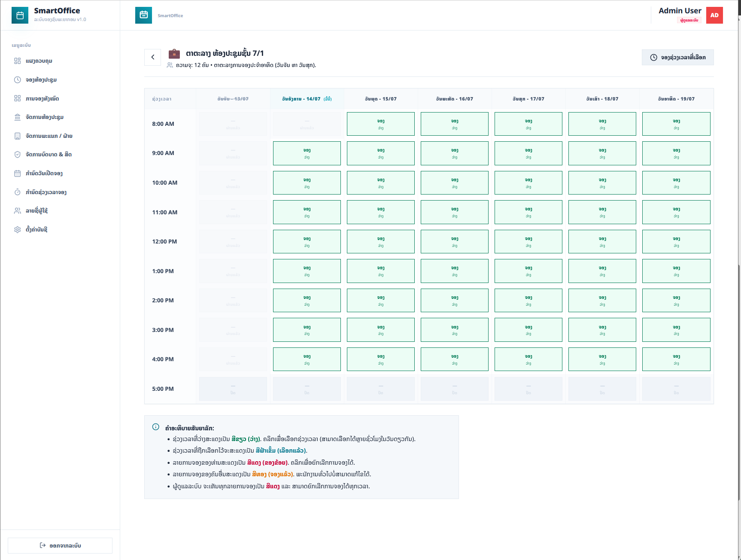
Task: Click the SmartOffice breadcrumb text in header
Action: pyautogui.click(x=170, y=15)
